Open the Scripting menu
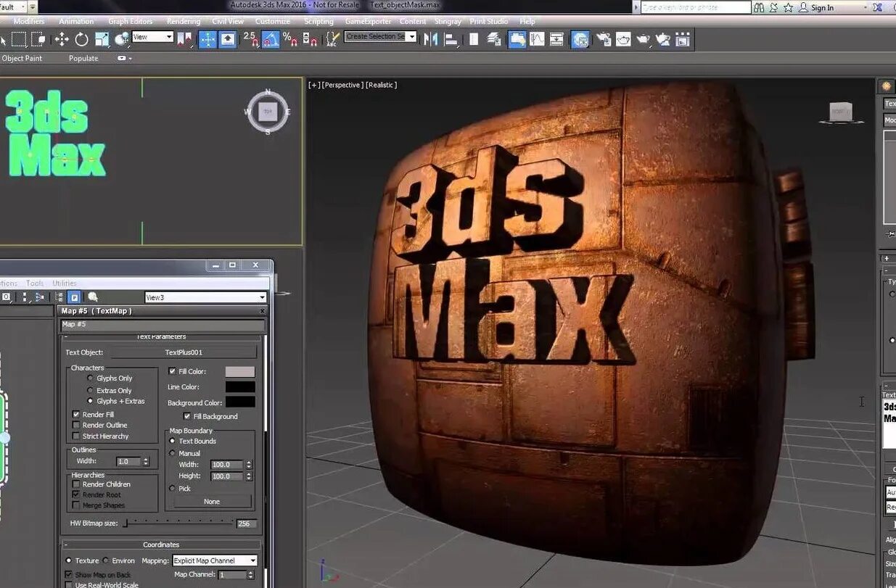 [x=318, y=22]
